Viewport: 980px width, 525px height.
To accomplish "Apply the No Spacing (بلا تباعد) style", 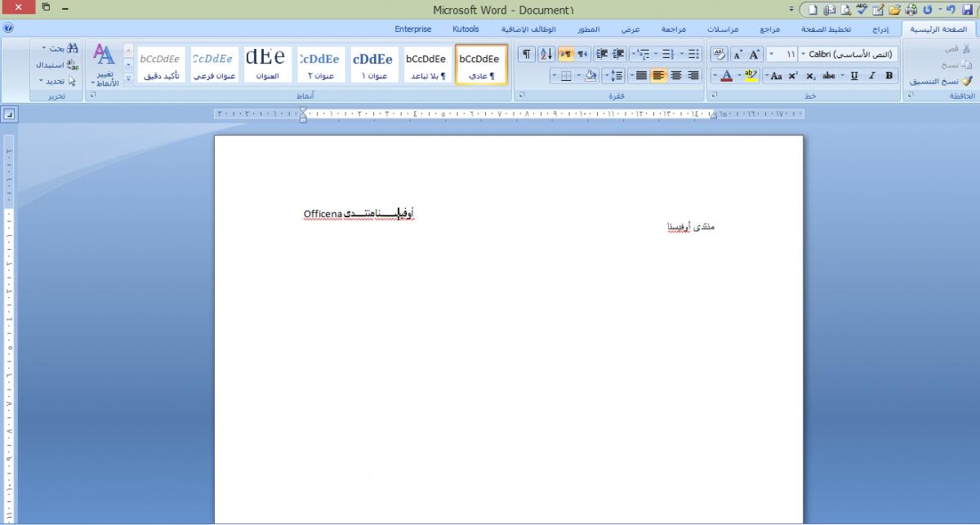I will click(427, 65).
